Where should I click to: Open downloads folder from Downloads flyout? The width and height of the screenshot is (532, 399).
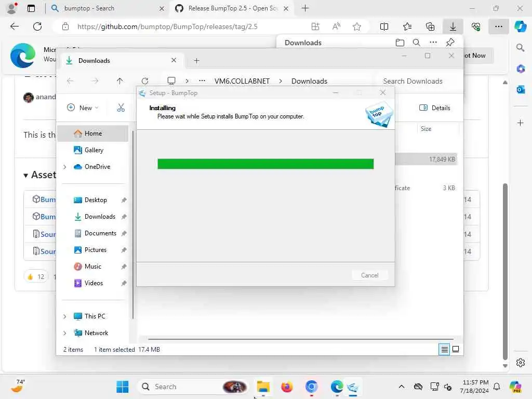400,43
